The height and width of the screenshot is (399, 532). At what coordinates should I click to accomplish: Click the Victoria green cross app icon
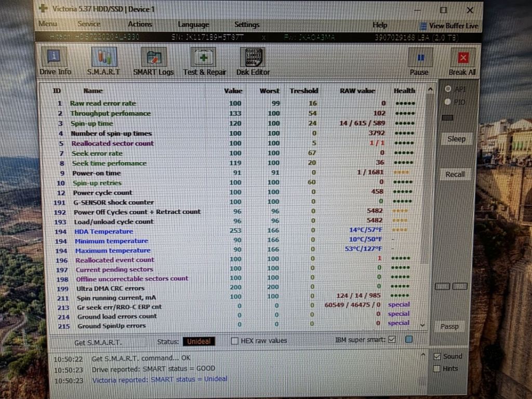pos(43,8)
